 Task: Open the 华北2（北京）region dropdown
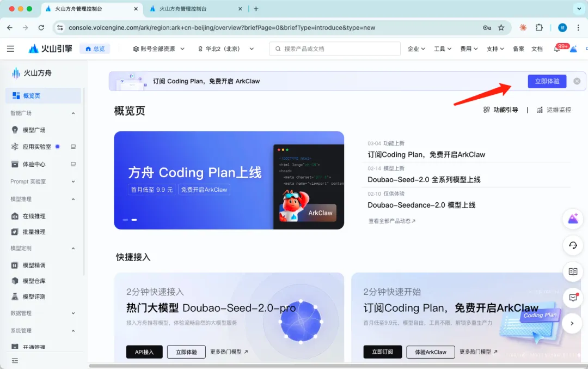(x=226, y=49)
